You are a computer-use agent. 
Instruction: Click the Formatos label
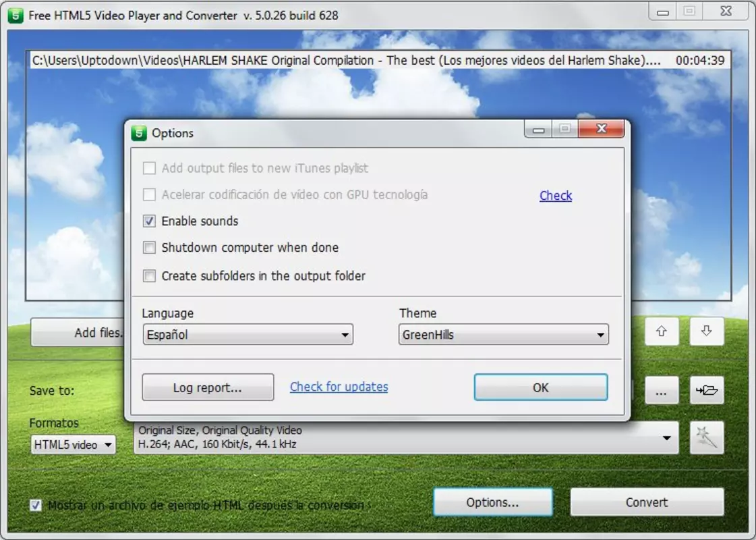54,423
